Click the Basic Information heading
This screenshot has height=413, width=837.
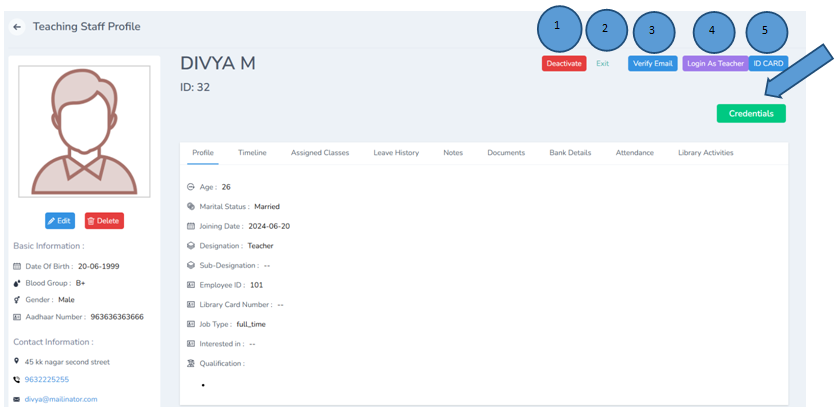49,246
